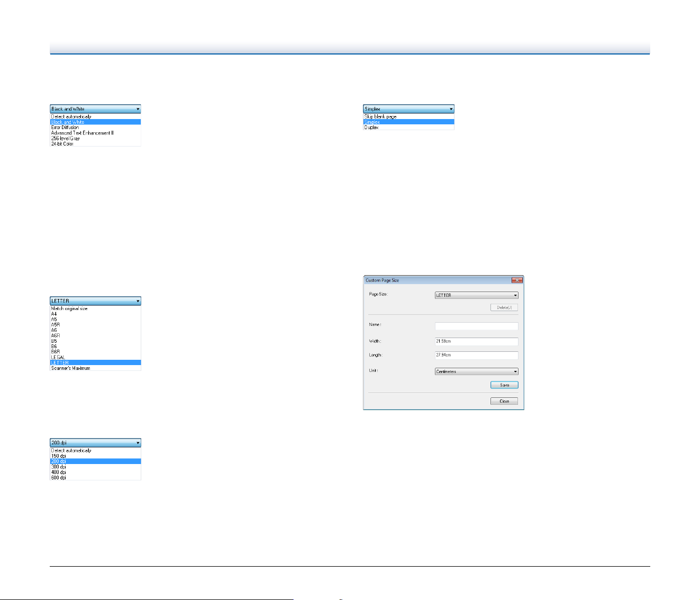Close Custom Page Size dialog via red X
Screen dimensions: 700x600
point(517,280)
